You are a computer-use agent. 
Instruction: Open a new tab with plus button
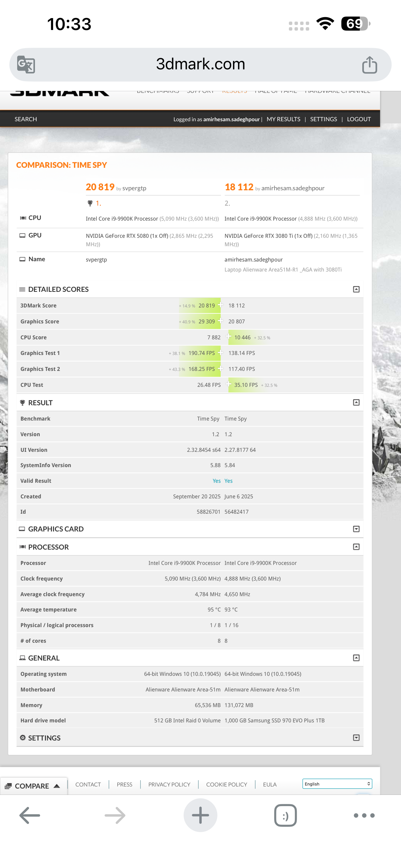(200, 815)
